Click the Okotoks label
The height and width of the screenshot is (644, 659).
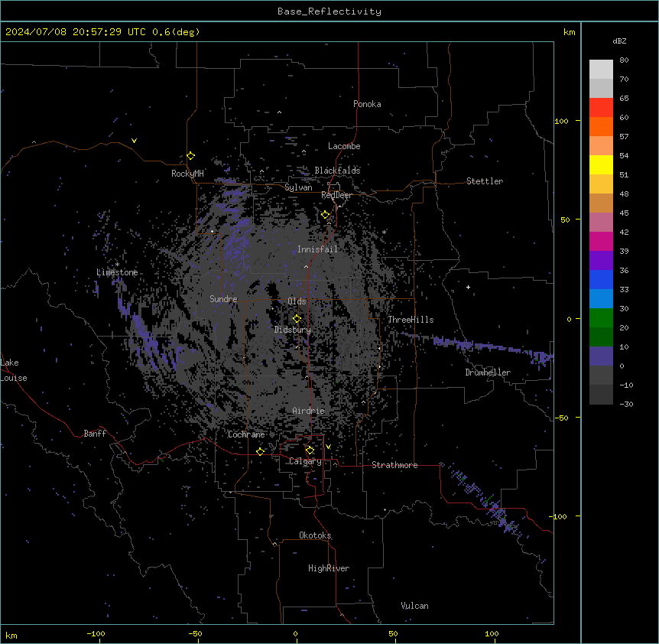pyautogui.click(x=315, y=535)
